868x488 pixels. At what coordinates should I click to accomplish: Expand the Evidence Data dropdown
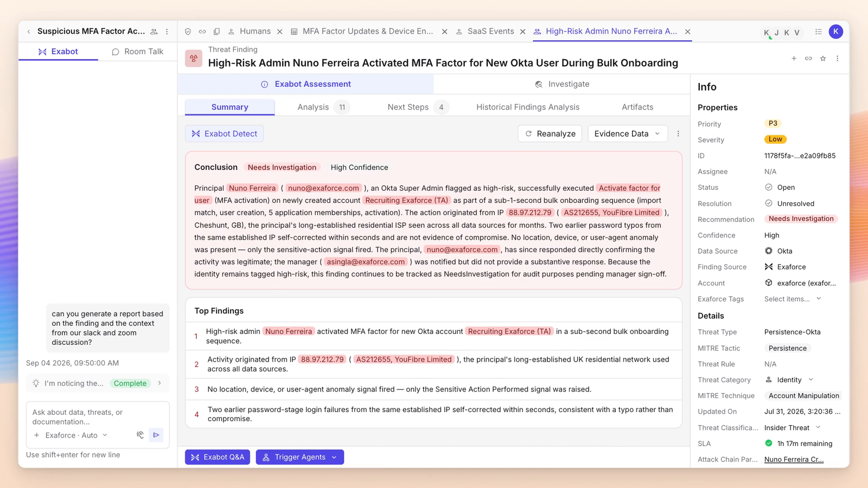pyautogui.click(x=628, y=133)
